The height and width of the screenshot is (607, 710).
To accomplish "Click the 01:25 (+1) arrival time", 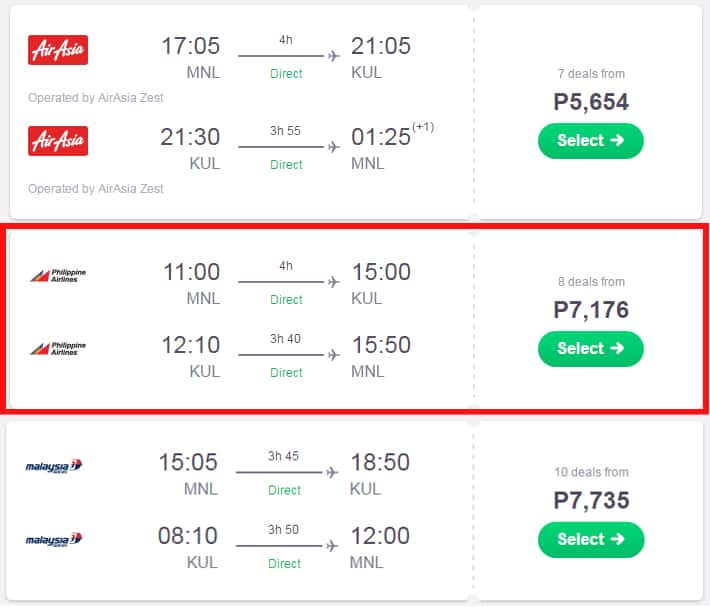I will [382, 137].
